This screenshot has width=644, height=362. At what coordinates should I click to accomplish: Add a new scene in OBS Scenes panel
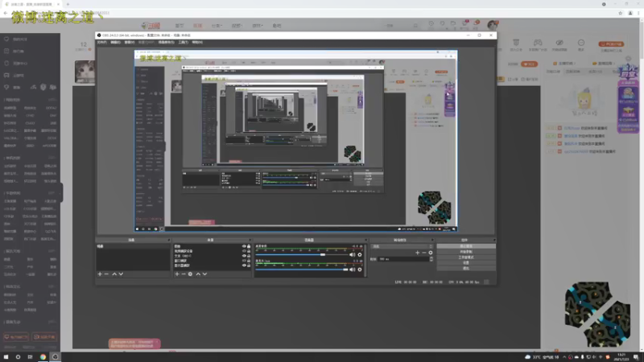point(100,274)
